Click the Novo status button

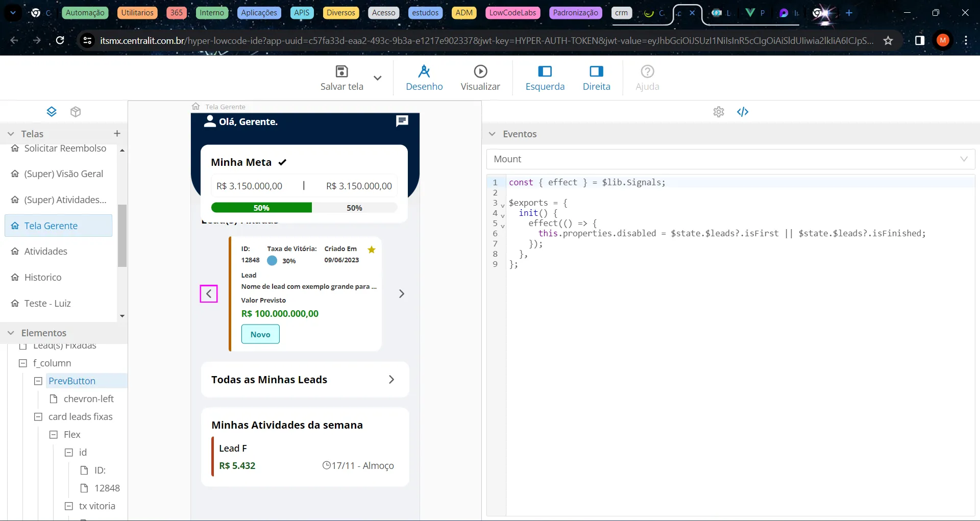pos(260,334)
